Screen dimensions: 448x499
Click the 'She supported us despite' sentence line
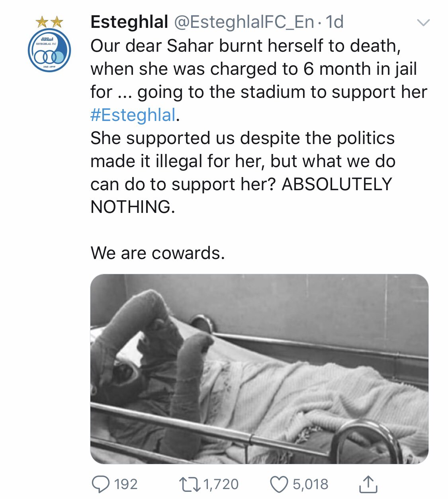pyautogui.click(x=242, y=138)
